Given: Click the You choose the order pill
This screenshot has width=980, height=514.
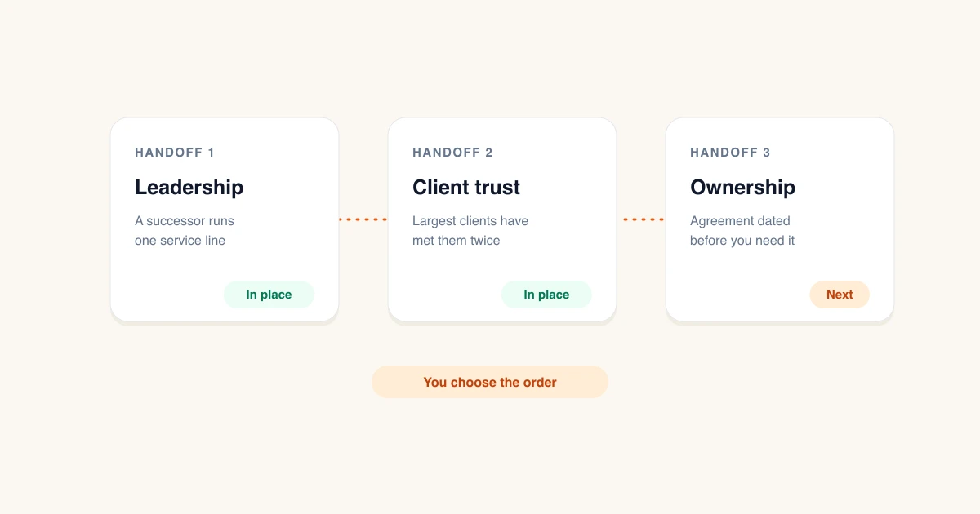Looking at the screenshot, I should coord(490,382).
